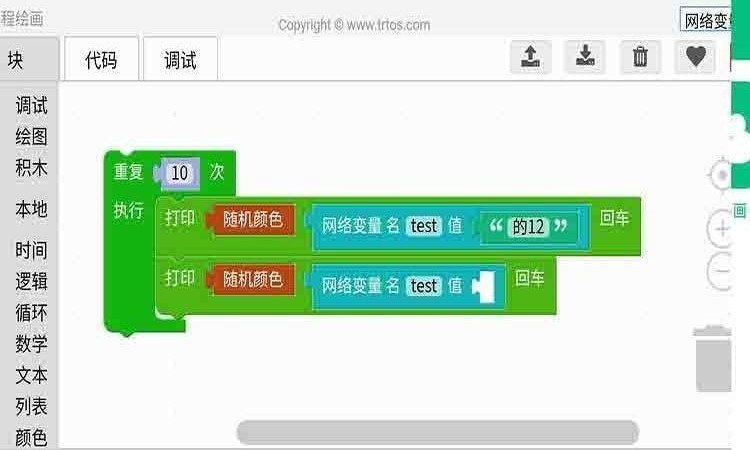Zoom in with the plus circle icon
The image size is (750, 450).
click(x=720, y=229)
